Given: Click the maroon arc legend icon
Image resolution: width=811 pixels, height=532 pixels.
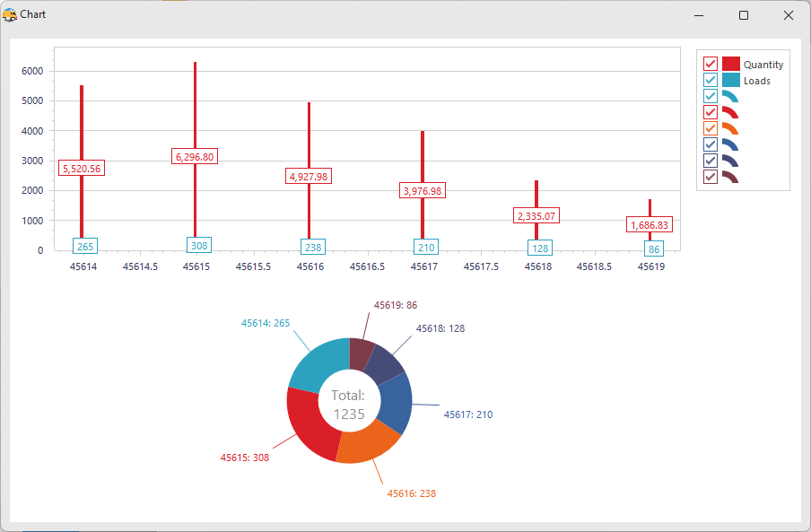Looking at the screenshot, I should pos(729,178).
